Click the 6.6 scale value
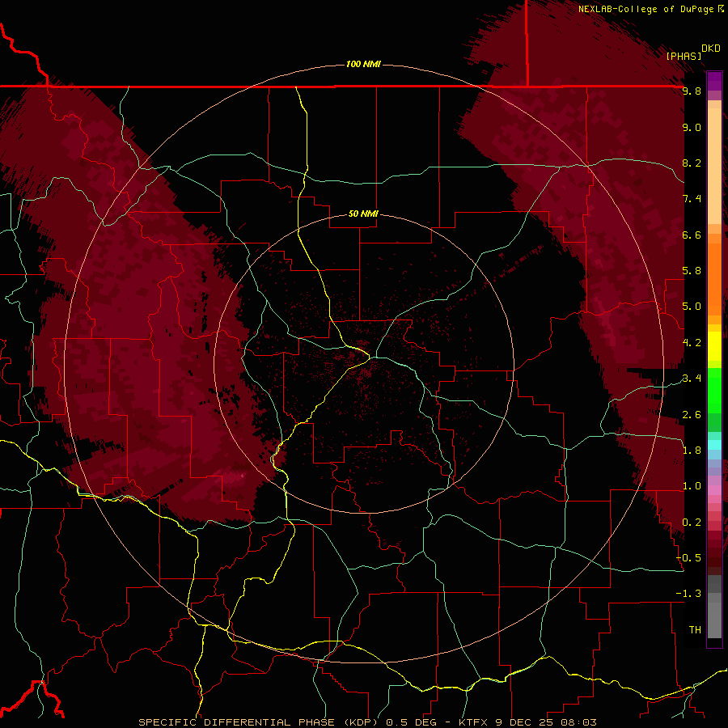This screenshot has height=728, width=728. [692, 235]
